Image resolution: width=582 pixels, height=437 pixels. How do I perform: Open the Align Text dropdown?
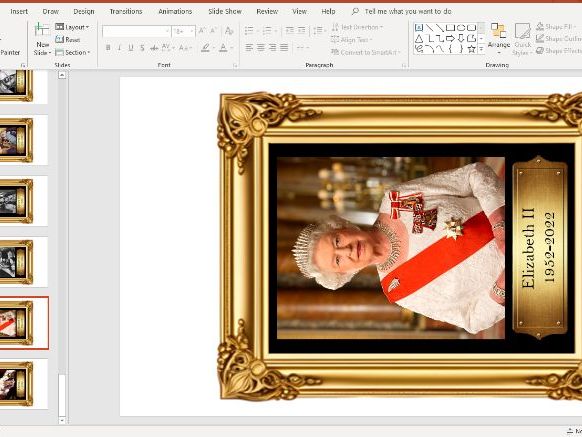(x=351, y=39)
